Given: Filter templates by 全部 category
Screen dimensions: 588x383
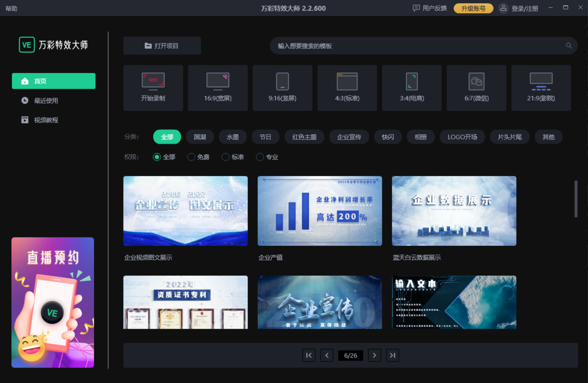Looking at the screenshot, I should tap(167, 137).
